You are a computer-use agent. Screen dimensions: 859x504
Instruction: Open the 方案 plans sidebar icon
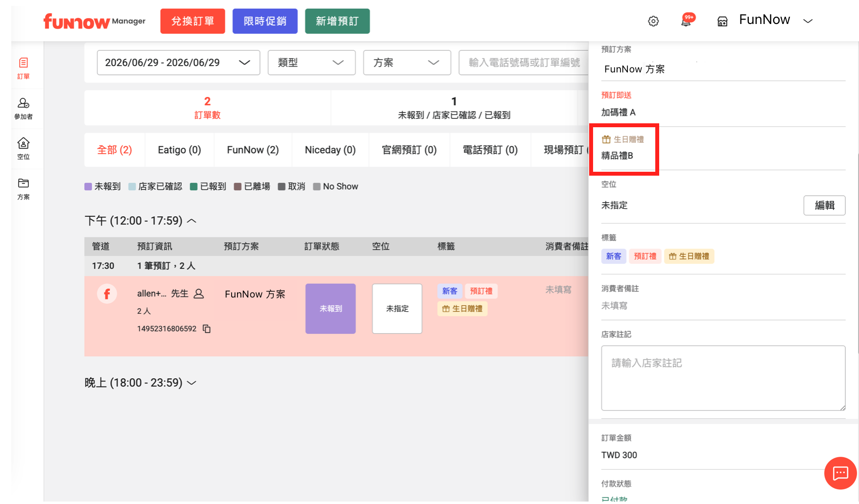(x=24, y=188)
